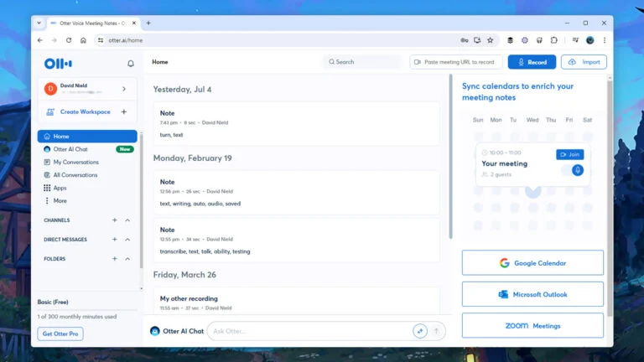Connect Google Calendar
The width and height of the screenshot is (644, 362).
tap(532, 263)
